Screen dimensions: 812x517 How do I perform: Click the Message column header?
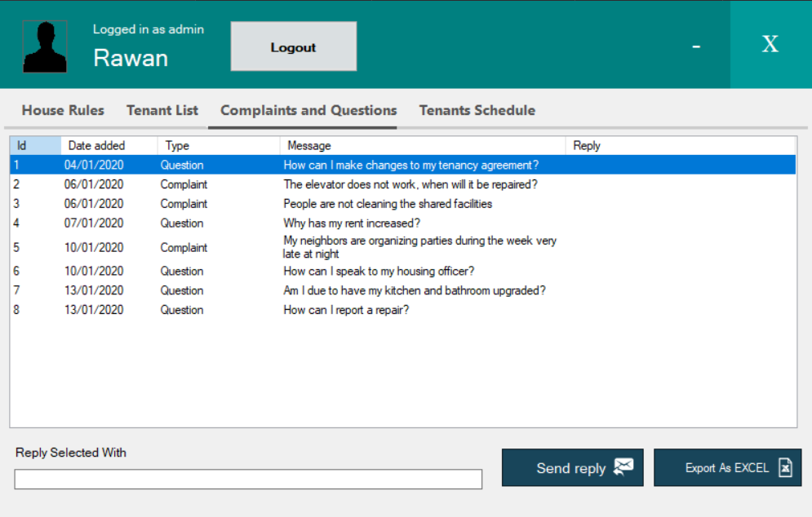click(x=423, y=145)
